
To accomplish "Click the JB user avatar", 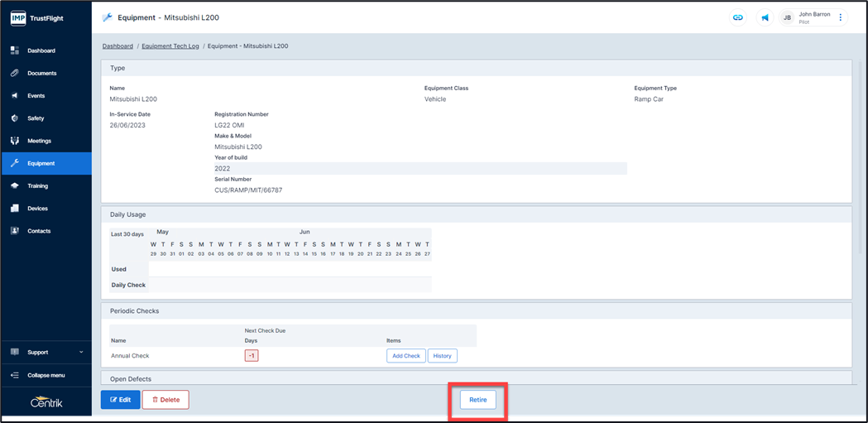I will [787, 17].
